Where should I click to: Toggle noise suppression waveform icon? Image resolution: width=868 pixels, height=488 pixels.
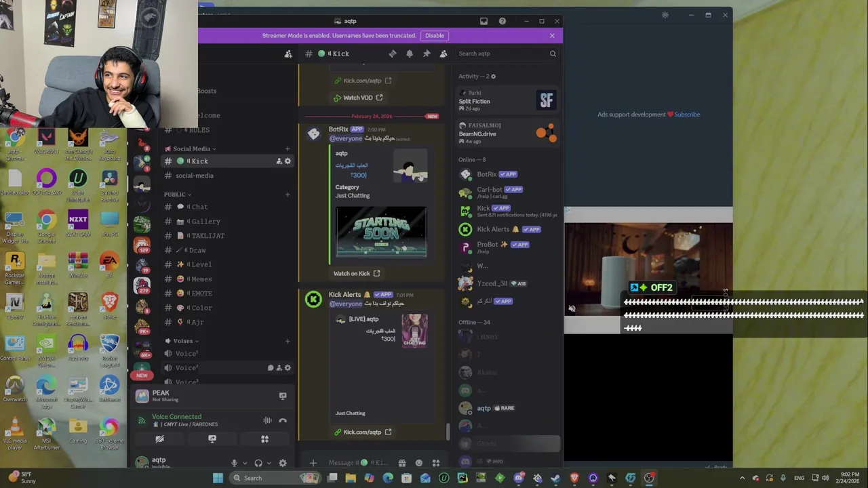coord(267,420)
